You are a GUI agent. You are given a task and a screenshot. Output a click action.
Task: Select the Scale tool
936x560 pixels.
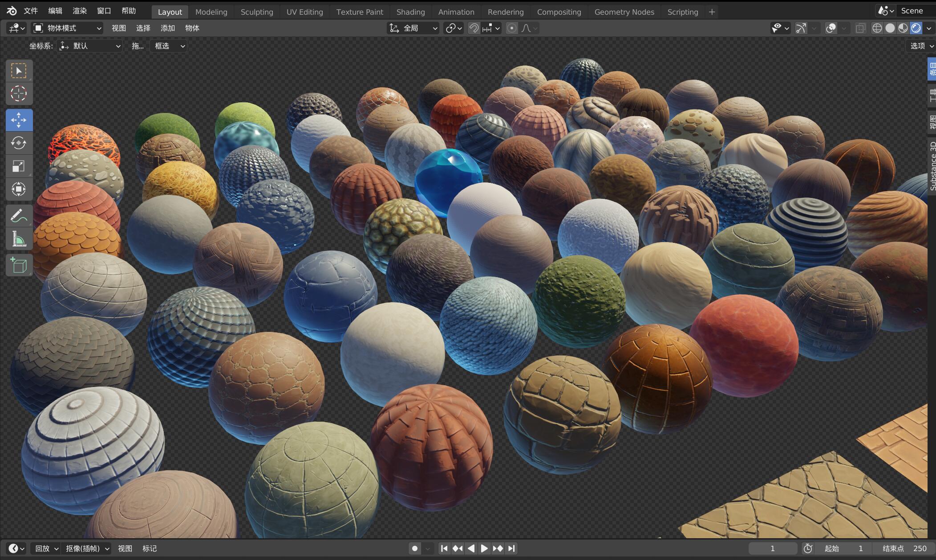(19, 166)
